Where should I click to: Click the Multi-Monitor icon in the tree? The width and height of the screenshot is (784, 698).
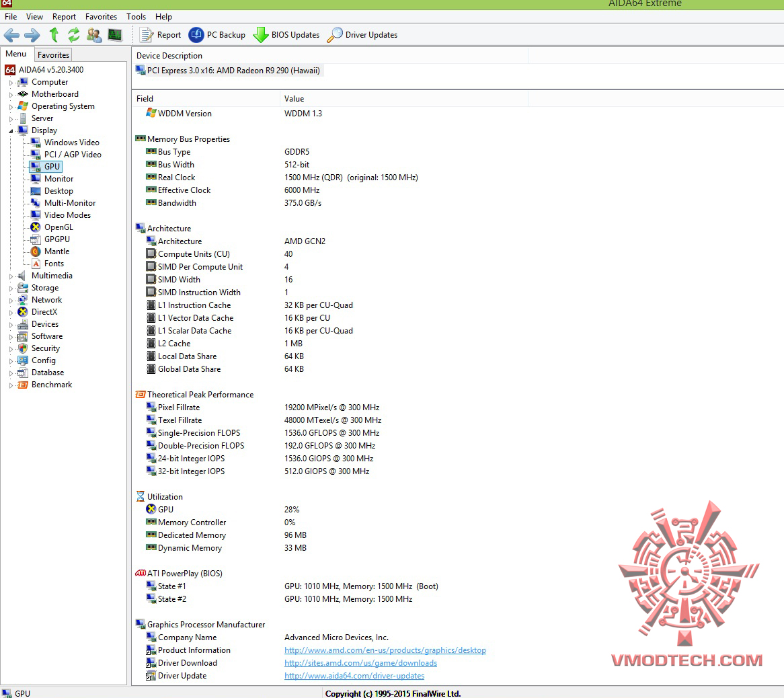(x=36, y=203)
